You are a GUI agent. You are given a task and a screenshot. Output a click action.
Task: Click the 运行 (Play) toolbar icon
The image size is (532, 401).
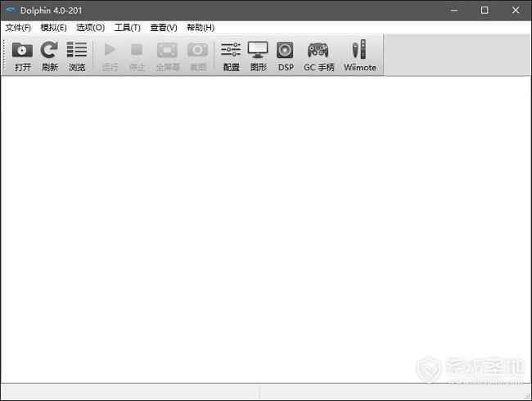(x=110, y=50)
